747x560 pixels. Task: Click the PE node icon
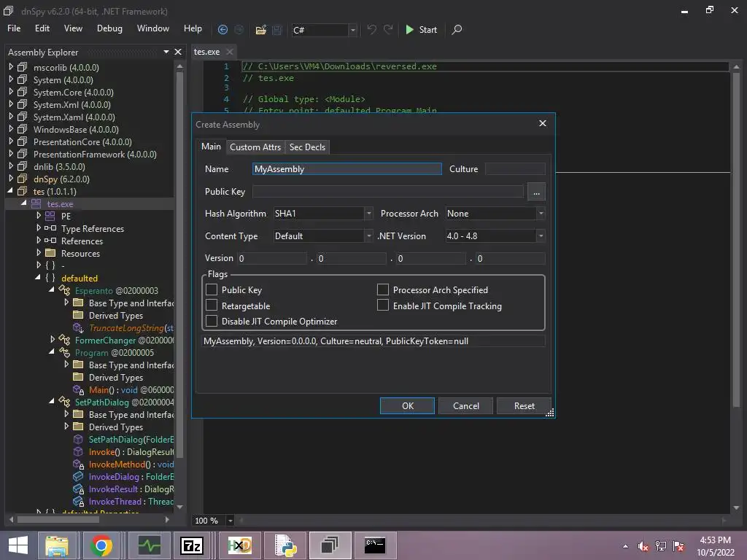50,216
